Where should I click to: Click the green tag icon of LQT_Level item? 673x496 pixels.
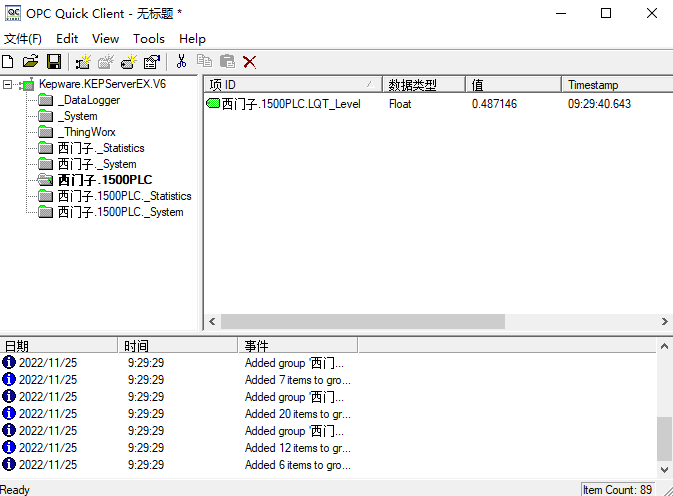click(x=213, y=103)
